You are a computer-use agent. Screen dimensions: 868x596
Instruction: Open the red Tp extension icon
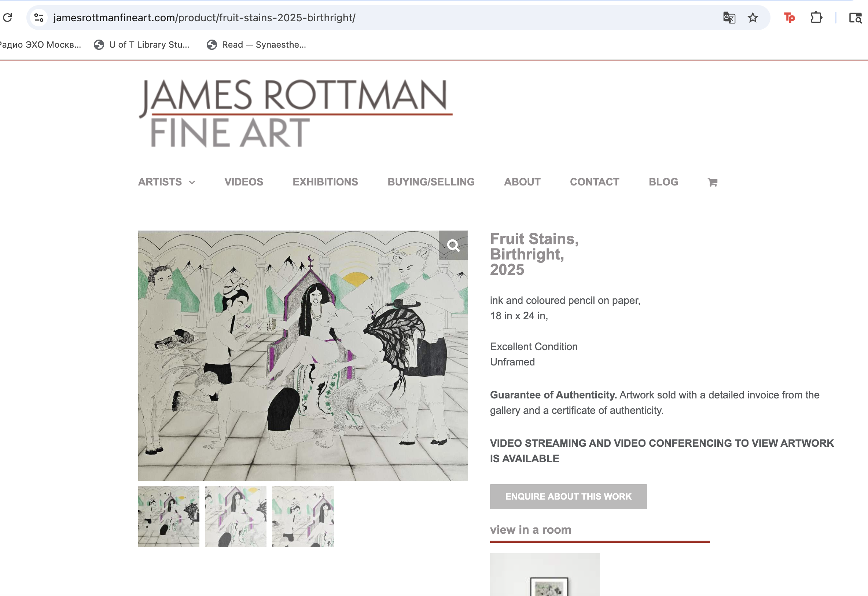pos(789,18)
